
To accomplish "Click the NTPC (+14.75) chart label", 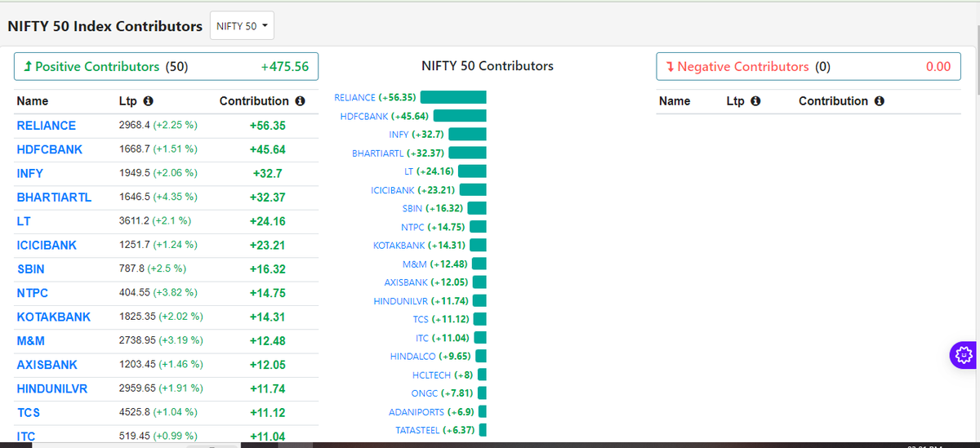I will [434, 227].
